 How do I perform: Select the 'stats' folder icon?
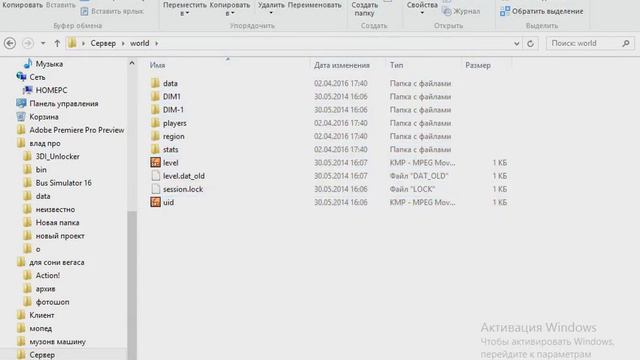155,149
